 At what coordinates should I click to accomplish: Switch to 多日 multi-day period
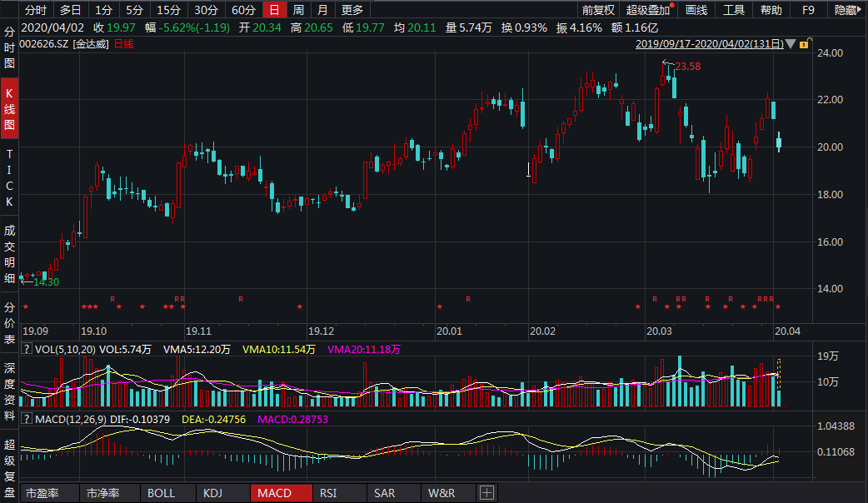(x=70, y=10)
